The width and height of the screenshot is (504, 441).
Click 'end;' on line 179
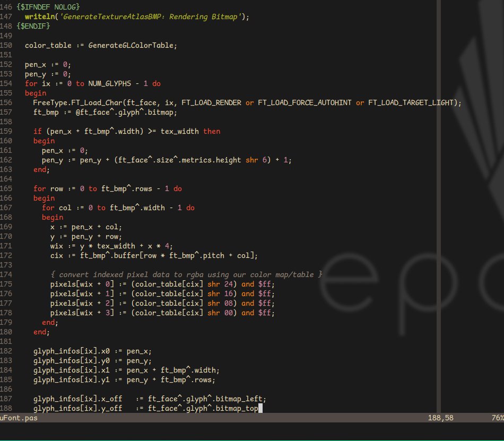50,323
